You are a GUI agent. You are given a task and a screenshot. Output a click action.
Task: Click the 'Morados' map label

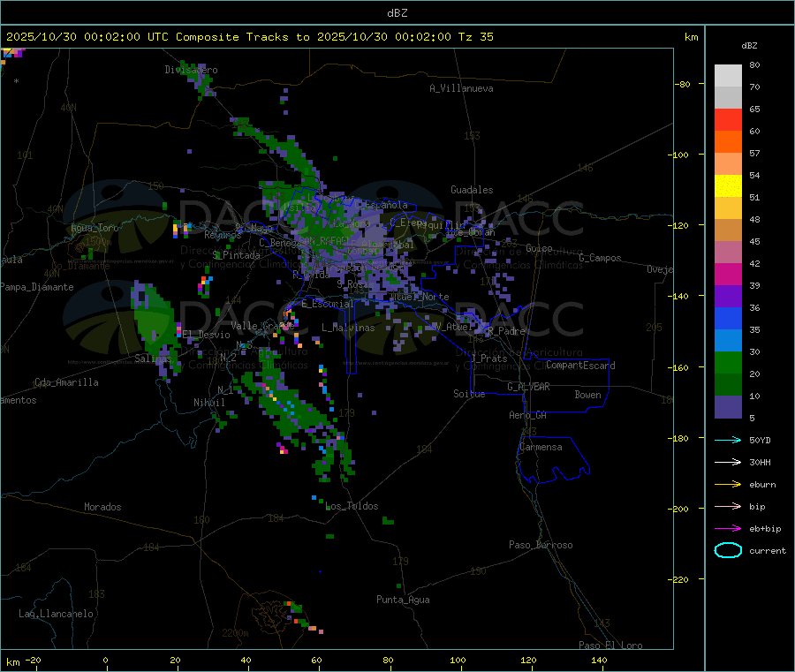(102, 507)
